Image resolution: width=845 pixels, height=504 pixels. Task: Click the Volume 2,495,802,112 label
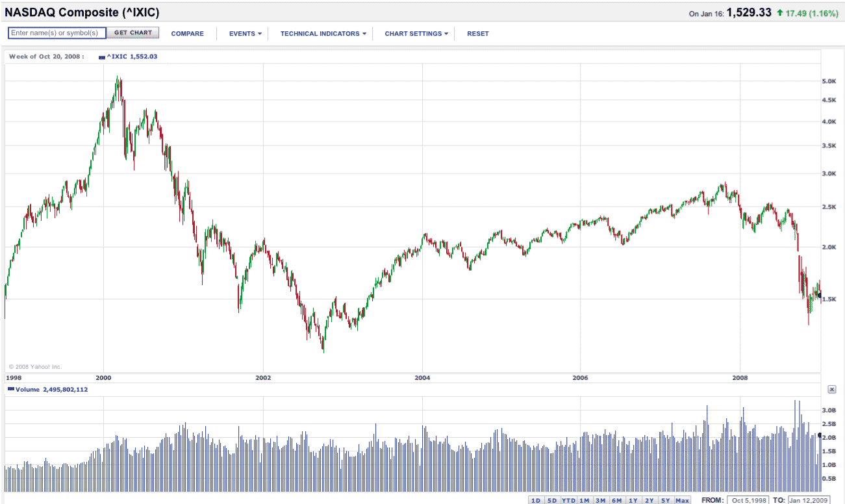pyautogui.click(x=51, y=390)
